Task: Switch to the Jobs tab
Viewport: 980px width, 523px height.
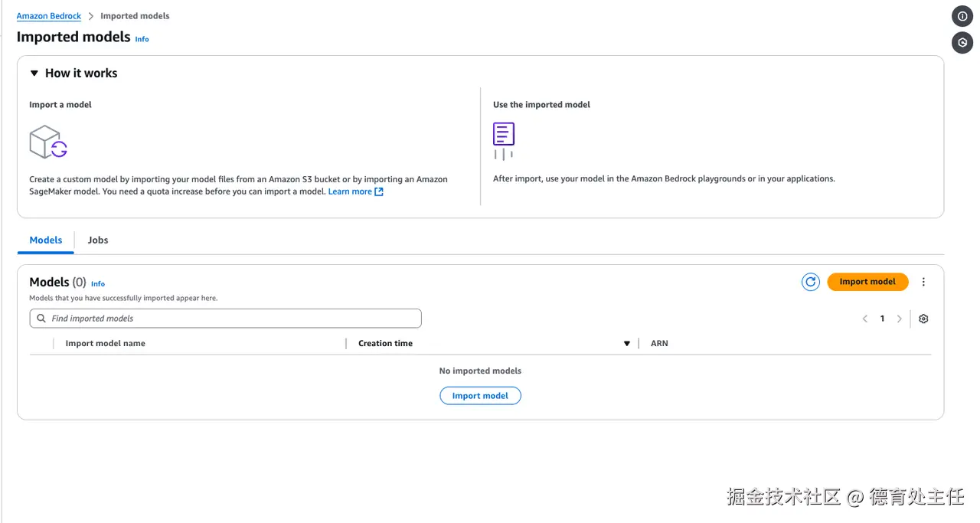Action: (x=98, y=240)
